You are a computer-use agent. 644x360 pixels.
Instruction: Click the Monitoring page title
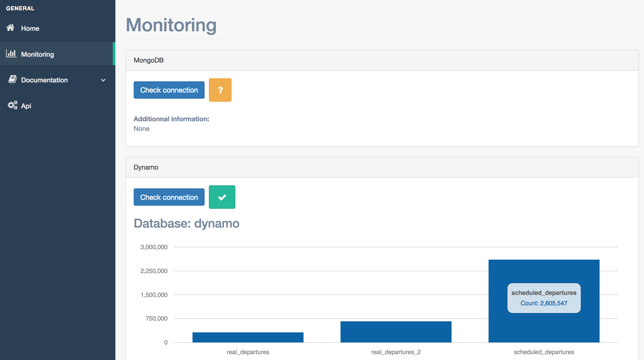[171, 25]
